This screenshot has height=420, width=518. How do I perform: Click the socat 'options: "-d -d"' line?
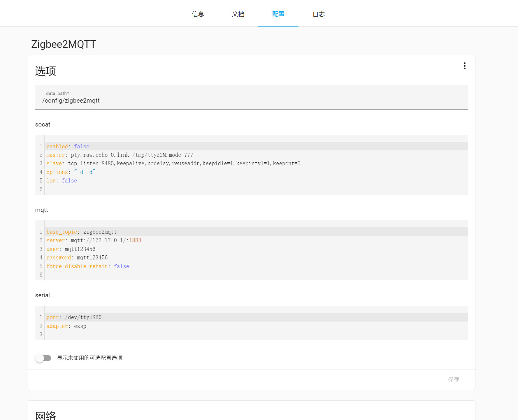[x=257, y=172]
